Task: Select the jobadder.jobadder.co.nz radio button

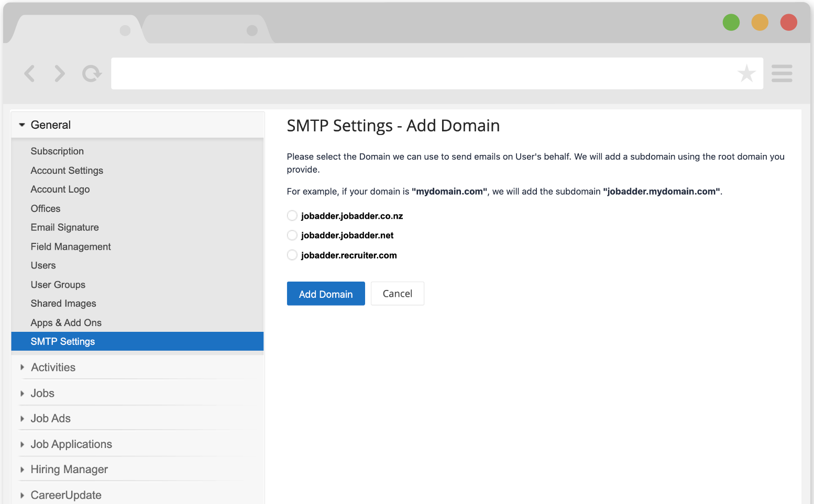Action: 292,215
